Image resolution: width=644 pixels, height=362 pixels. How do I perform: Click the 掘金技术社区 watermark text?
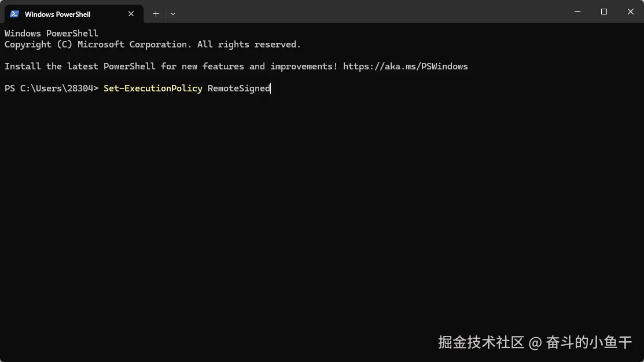point(481,342)
